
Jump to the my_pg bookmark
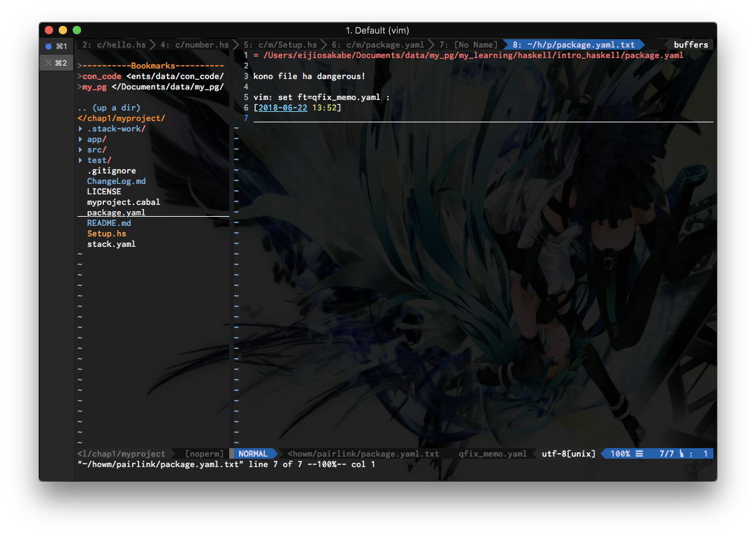(x=96, y=87)
